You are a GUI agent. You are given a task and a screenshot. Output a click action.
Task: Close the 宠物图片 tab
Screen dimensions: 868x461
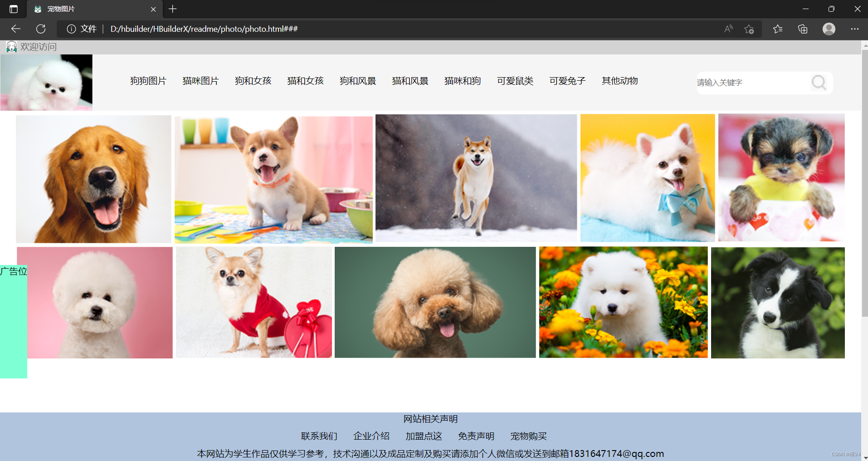click(153, 9)
